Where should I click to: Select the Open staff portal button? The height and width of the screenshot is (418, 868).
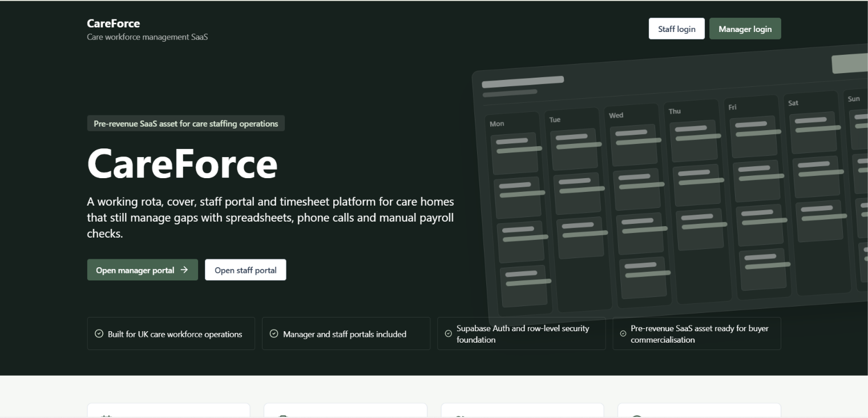(x=245, y=270)
